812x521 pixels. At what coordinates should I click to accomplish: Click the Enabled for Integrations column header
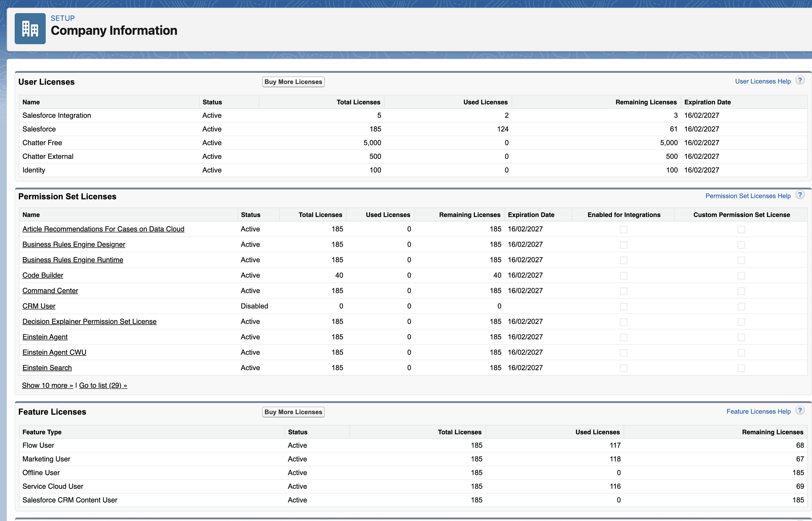point(624,215)
